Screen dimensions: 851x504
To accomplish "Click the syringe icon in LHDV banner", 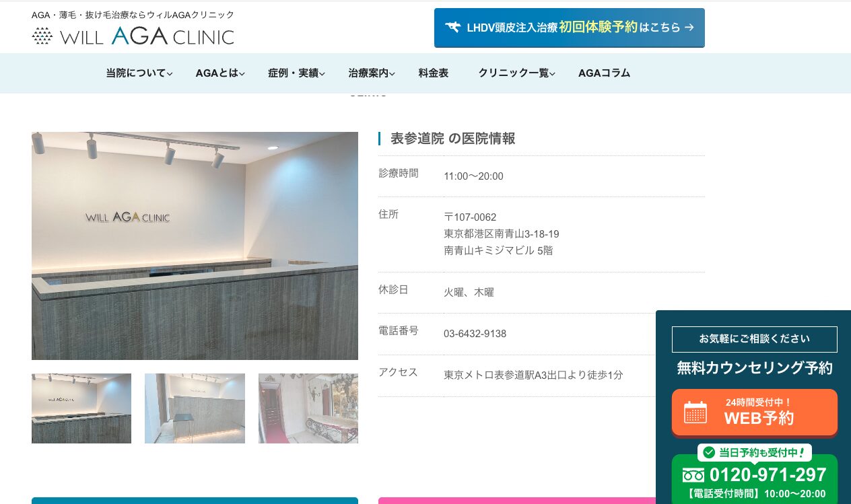I will [452, 28].
